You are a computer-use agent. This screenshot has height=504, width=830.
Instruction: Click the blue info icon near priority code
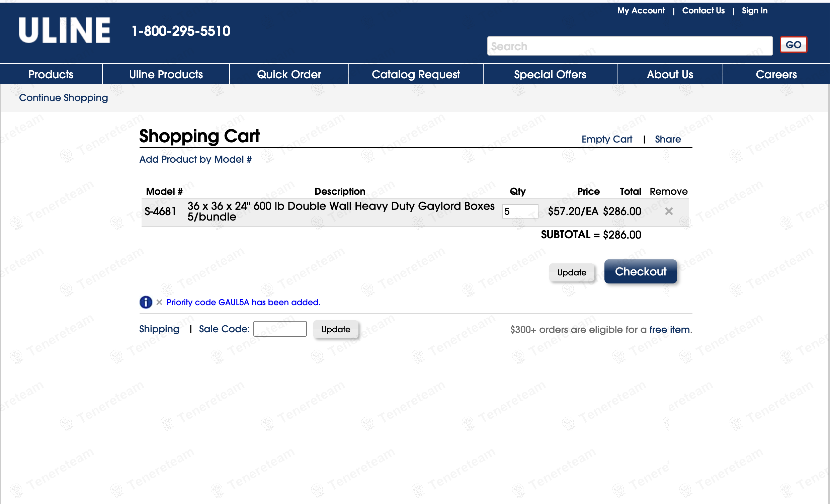coord(146,302)
